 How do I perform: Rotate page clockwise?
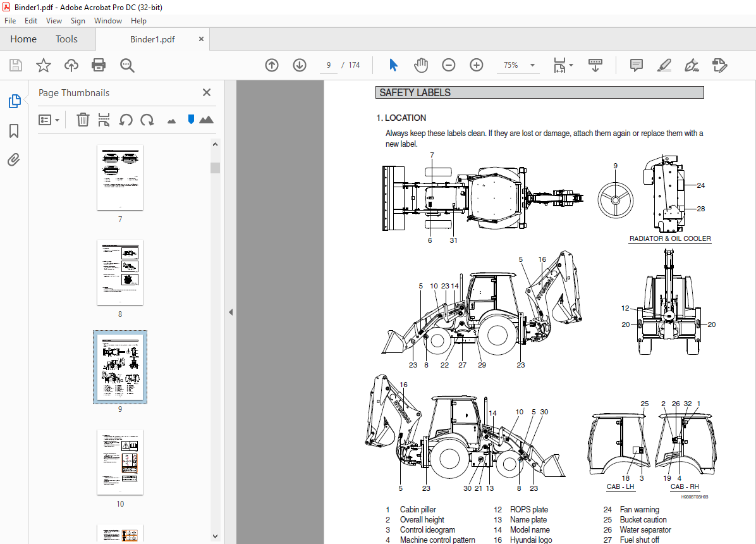click(147, 120)
